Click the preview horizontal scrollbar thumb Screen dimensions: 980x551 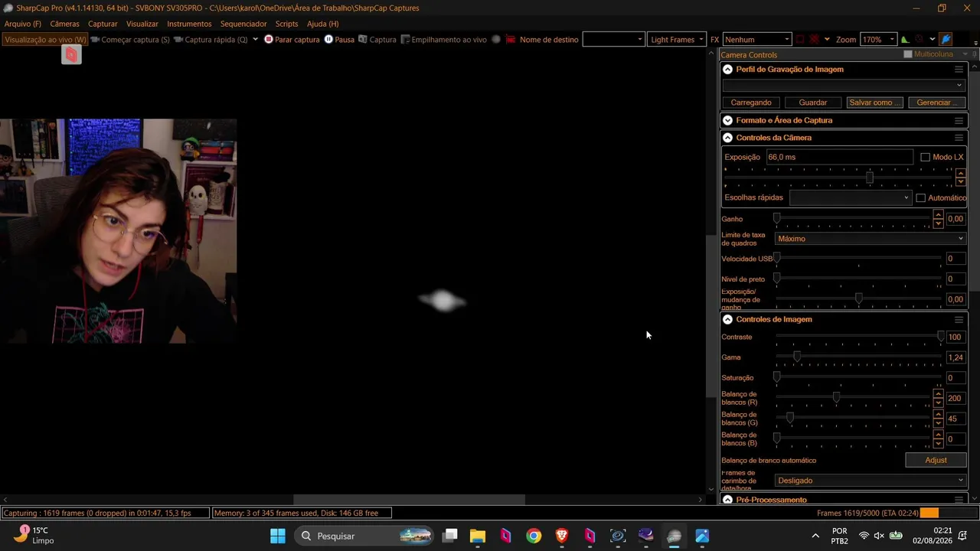[410, 500]
